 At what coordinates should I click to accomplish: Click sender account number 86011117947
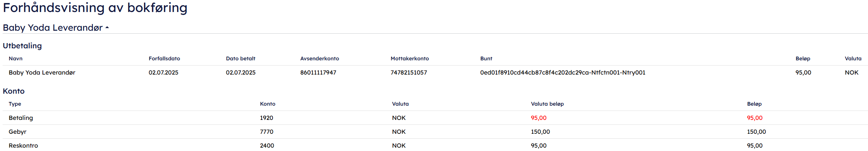click(318, 73)
